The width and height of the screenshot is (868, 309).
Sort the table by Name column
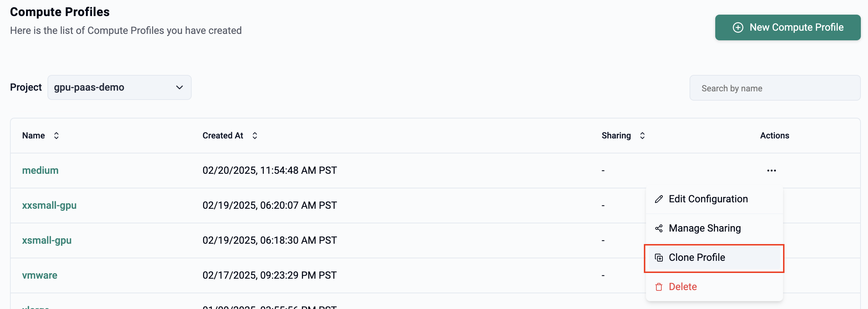pyautogui.click(x=56, y=136)
